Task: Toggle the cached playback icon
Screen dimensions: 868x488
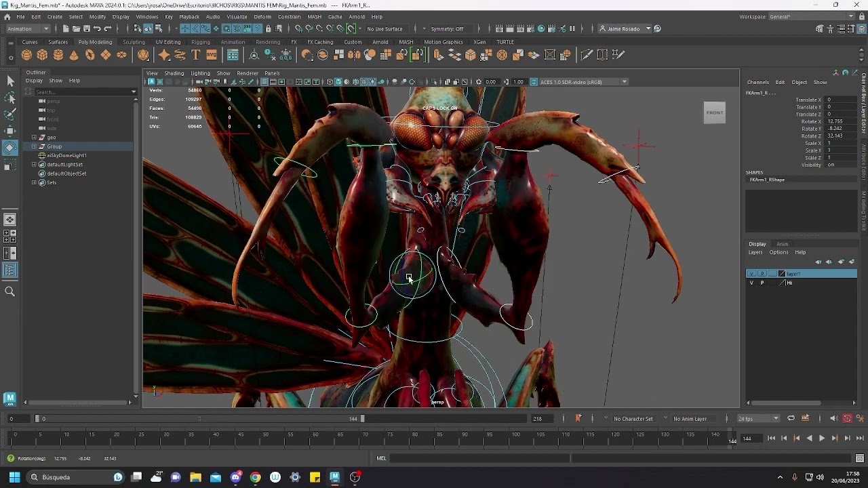Action: click(x=805, y=418)
